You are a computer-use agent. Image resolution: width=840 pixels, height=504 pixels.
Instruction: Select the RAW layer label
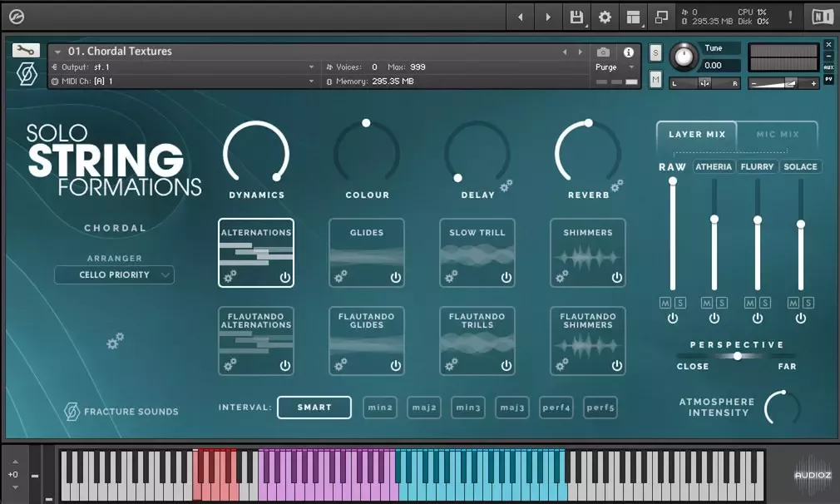[672, 167]
